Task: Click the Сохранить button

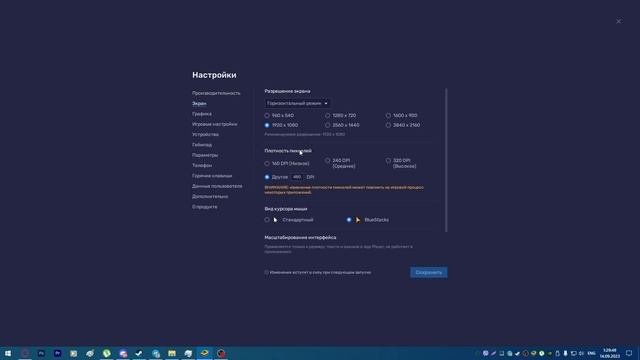Action: click(429, 272)
